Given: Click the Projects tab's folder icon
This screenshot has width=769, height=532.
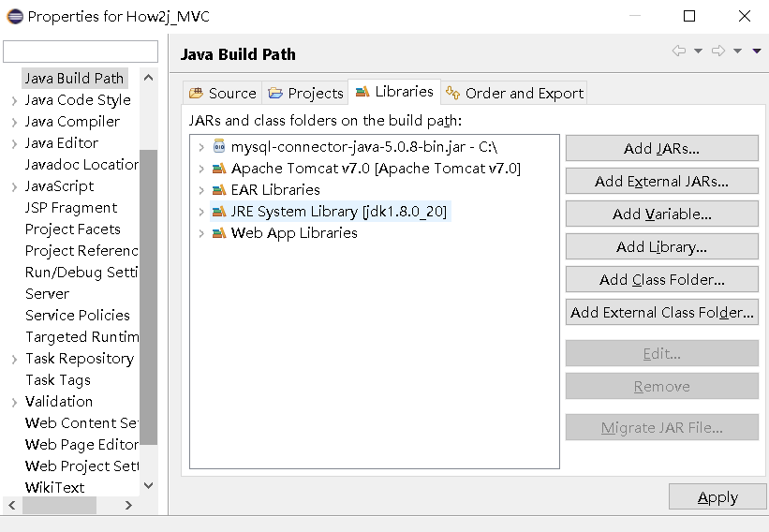Looking at the screenshot, I should 275,93.
